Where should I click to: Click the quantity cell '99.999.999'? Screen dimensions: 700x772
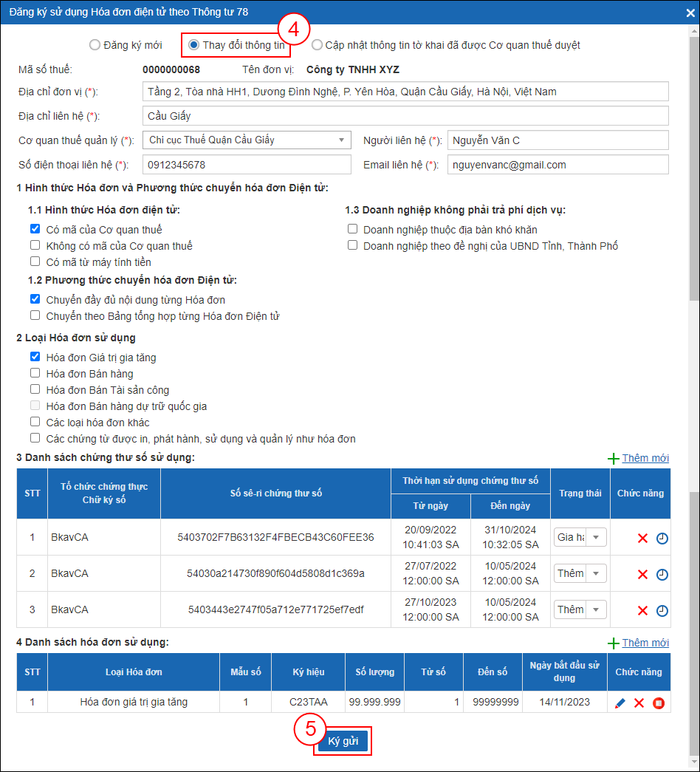(374, 702)
